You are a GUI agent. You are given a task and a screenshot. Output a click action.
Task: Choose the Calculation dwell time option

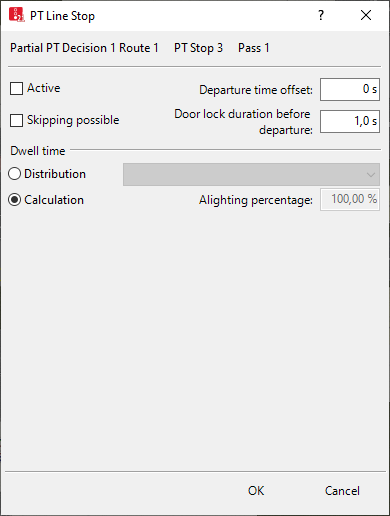click(x=15, y=200)
